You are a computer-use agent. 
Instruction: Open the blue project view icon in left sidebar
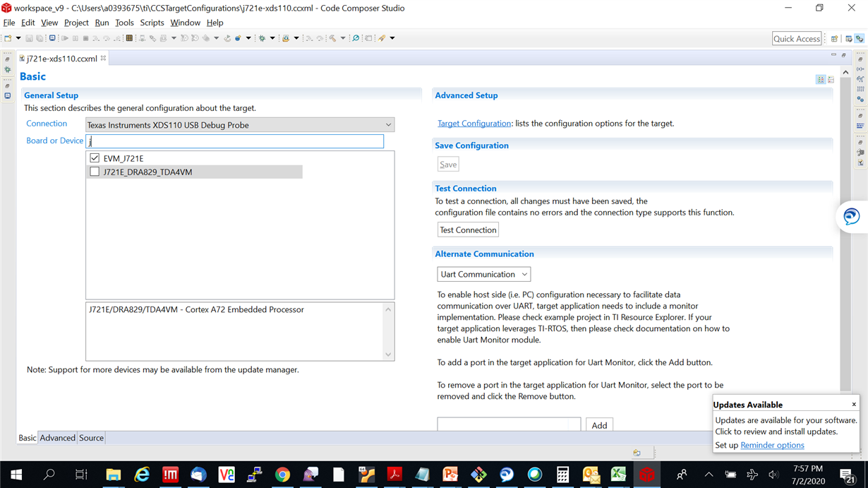click(x=7, y=95)
